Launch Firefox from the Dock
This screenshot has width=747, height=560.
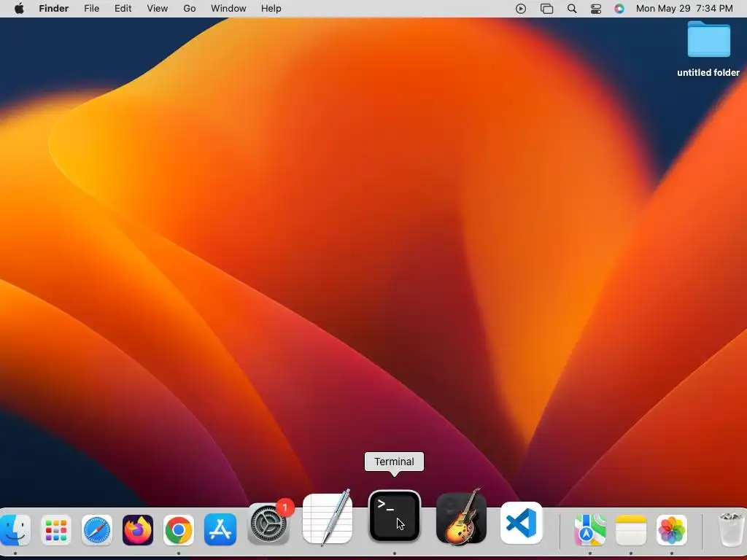138,529
